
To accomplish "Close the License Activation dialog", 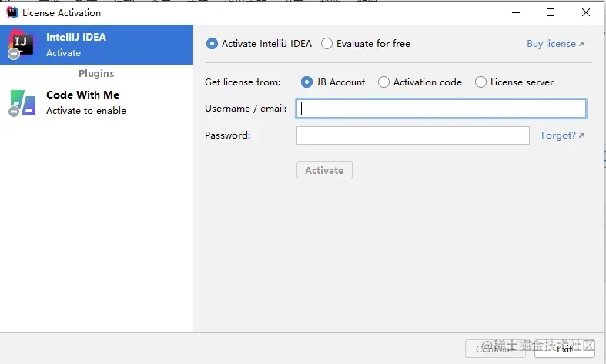I will [586, 12].
